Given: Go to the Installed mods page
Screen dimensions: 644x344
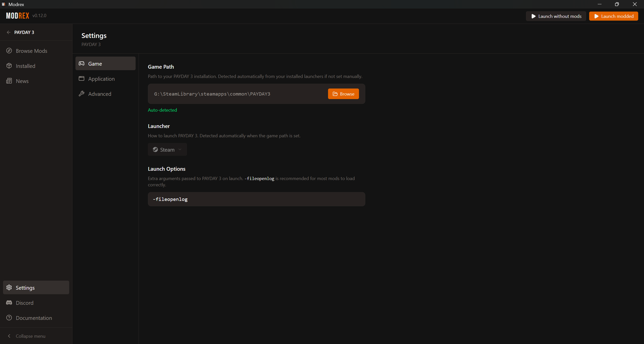Looking at the screenshot, I should [36, 66].
